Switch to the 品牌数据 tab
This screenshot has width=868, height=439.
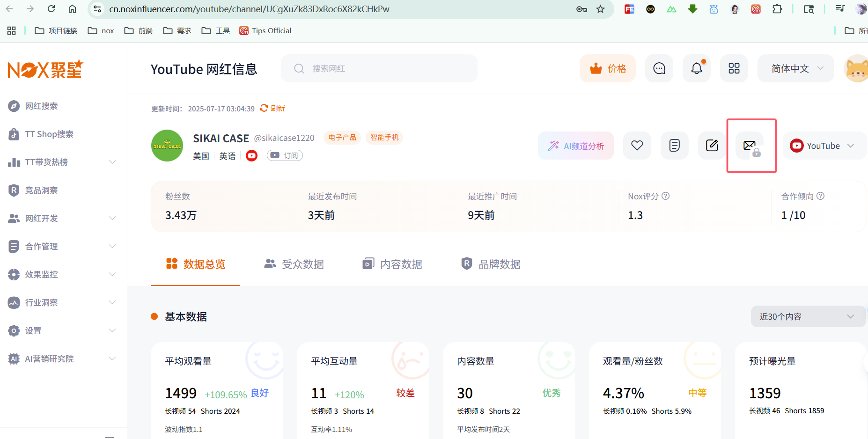pos(491,264)
